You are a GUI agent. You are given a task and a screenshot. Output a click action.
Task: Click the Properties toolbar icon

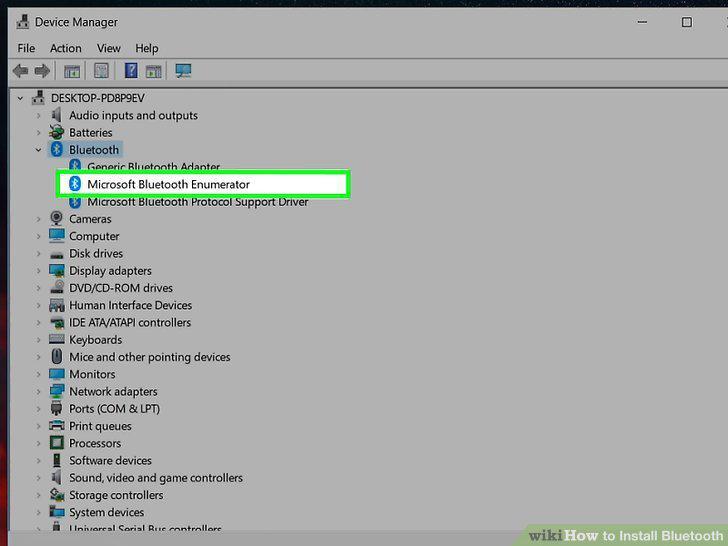click(101, 71)
